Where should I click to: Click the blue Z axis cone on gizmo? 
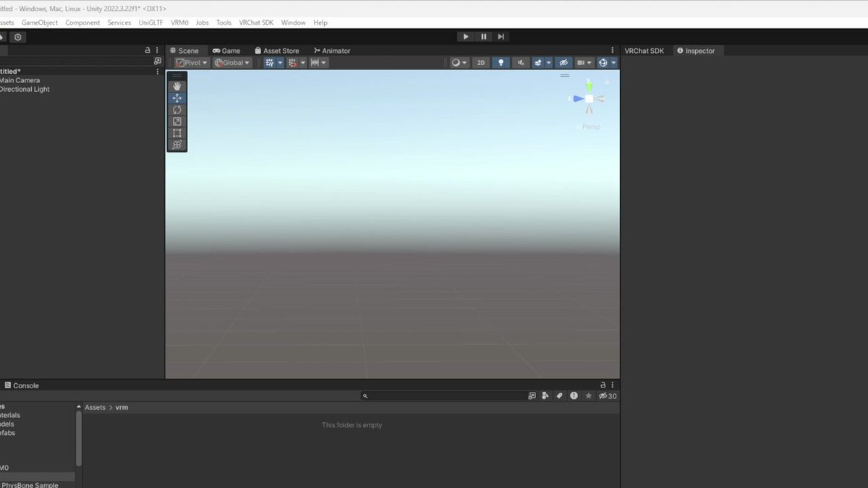579,98
